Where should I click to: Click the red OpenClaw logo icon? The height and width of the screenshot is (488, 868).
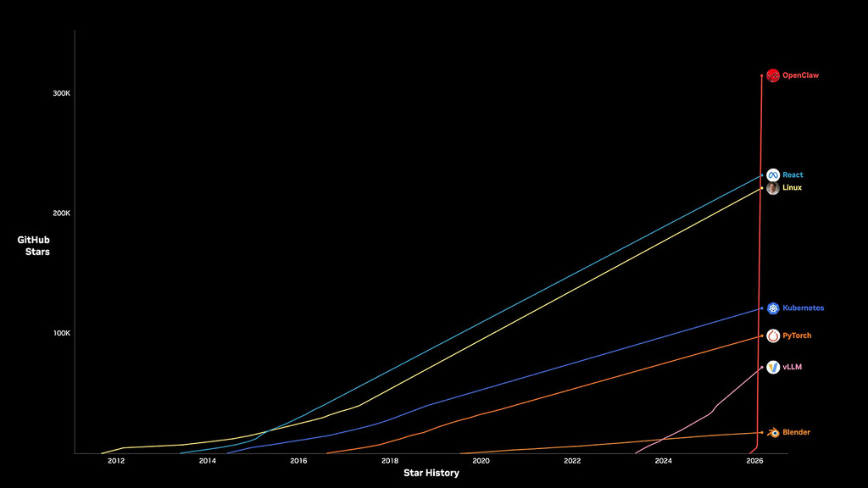pos(773,75)
